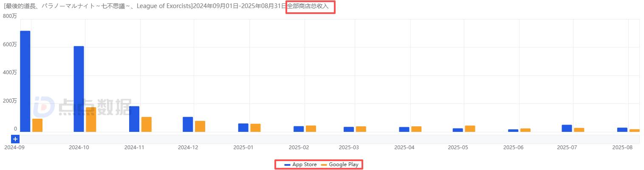644x170 pixels.
Task: Select the 2024-09 Google Play orange bar
Action: point(37,125)
